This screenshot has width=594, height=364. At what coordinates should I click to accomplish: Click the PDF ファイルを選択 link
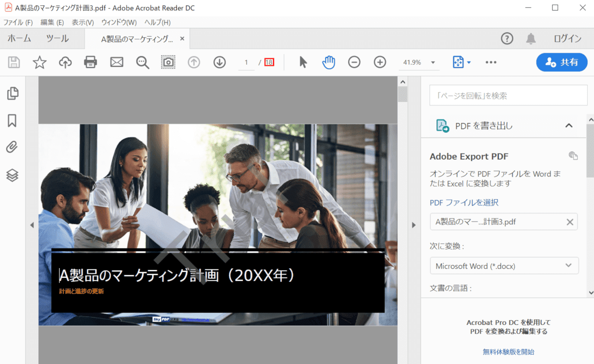464,202
